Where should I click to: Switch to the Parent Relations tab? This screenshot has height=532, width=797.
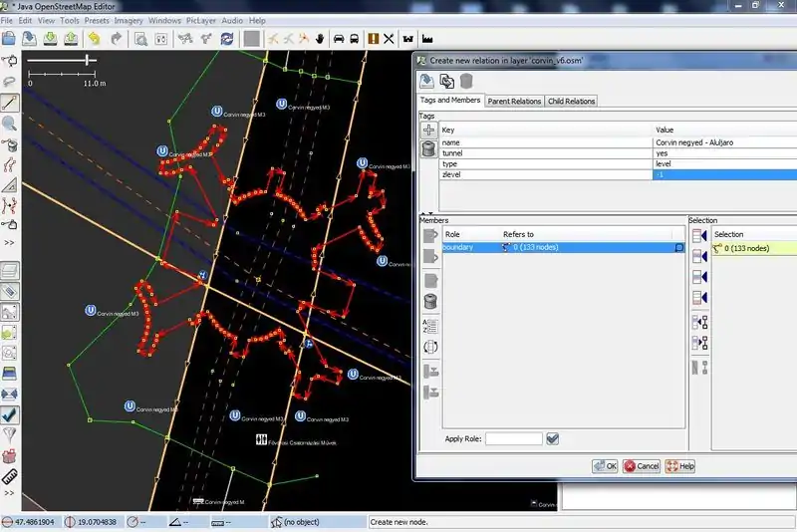pyautogui.click(x=514, y=101)
